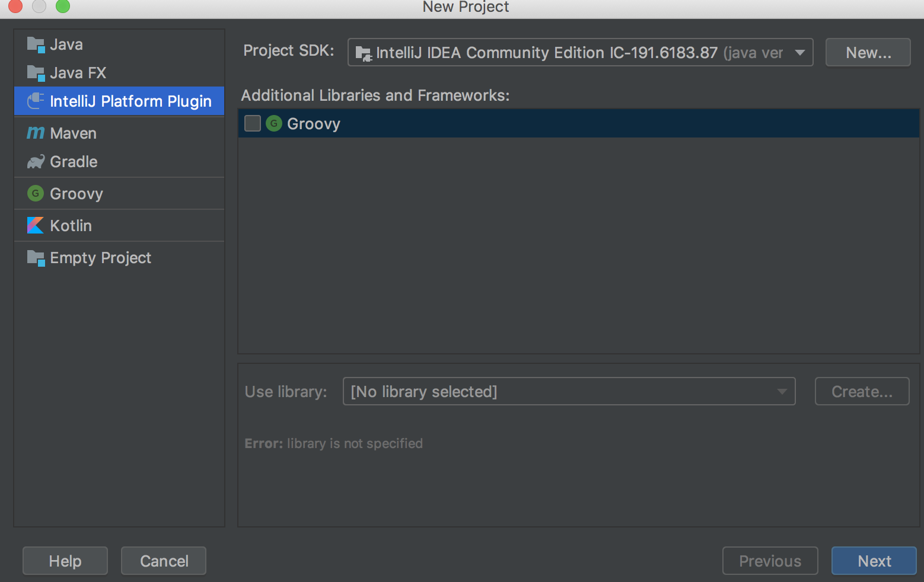
Task: Click the Kotlin icon
Action: [35, 225]
